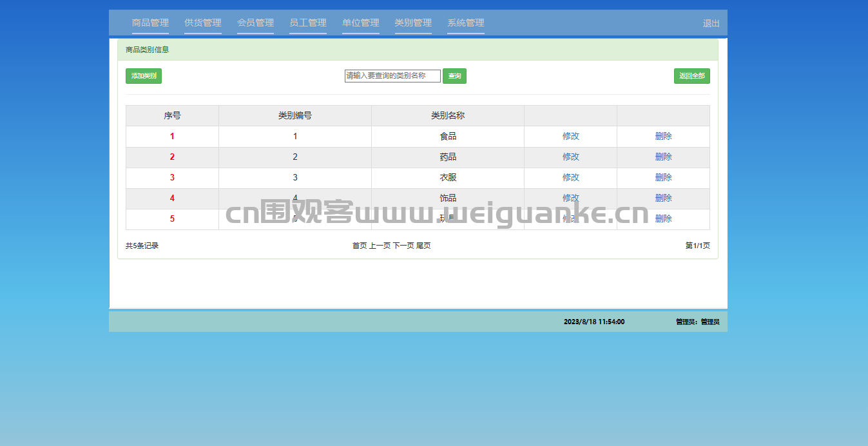Screen dimensions: 868x446
Task: Click 删除 for the 食品 row
Action: point(664,136)
